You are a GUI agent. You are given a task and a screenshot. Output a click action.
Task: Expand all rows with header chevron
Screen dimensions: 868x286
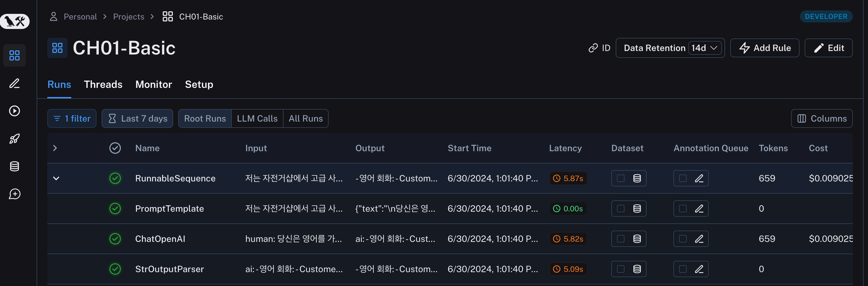point(55,148)
